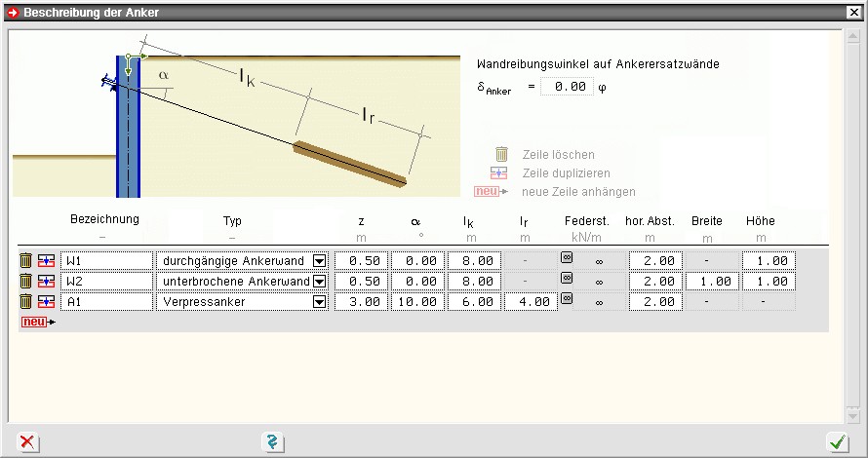This screenshot has width=868, height=458.
Task: Click the lr field of row A1
Action: tap(532, 302)
